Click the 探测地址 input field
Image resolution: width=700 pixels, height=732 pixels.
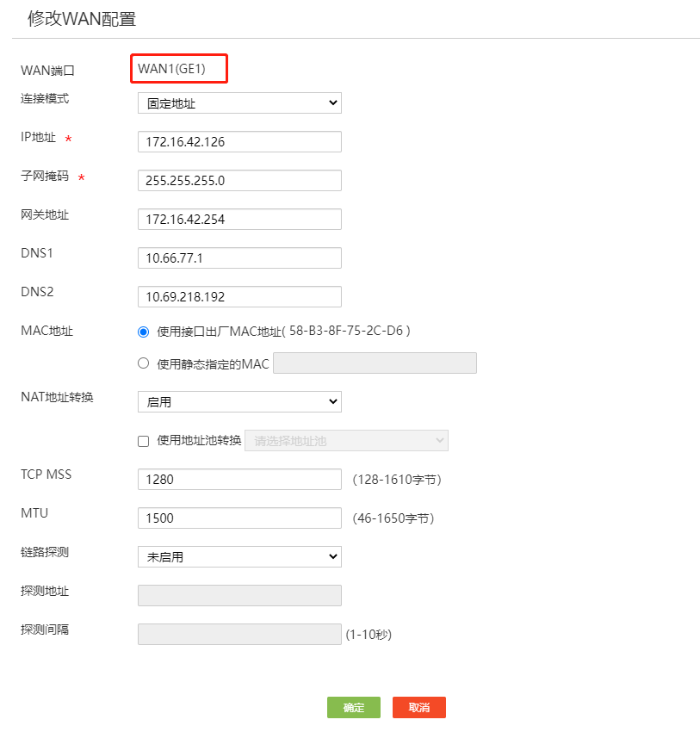239,595
